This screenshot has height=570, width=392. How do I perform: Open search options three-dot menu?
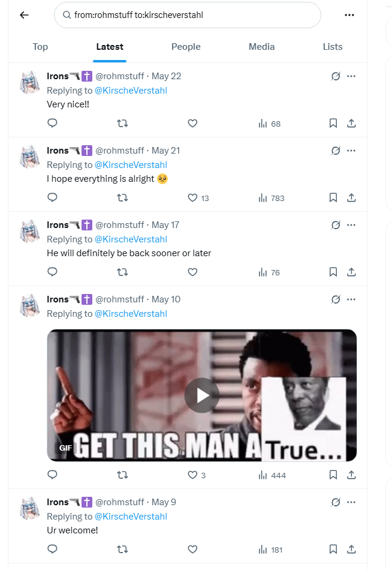[x=349, y=15]
